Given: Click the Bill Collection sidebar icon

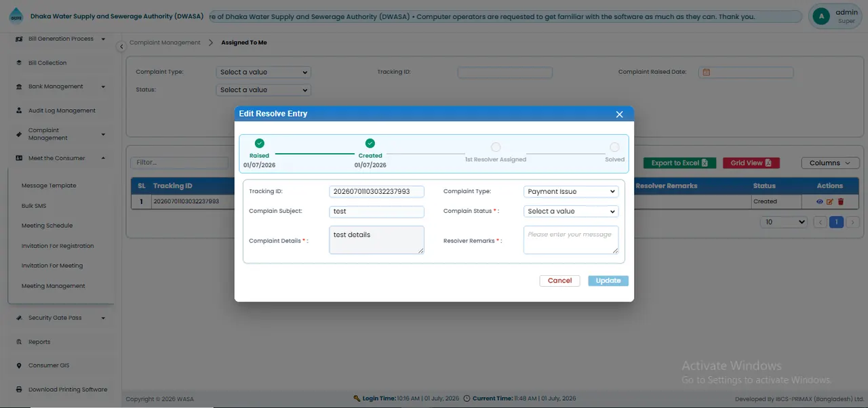Looking at the screenshot, I should tap(20, 63).
